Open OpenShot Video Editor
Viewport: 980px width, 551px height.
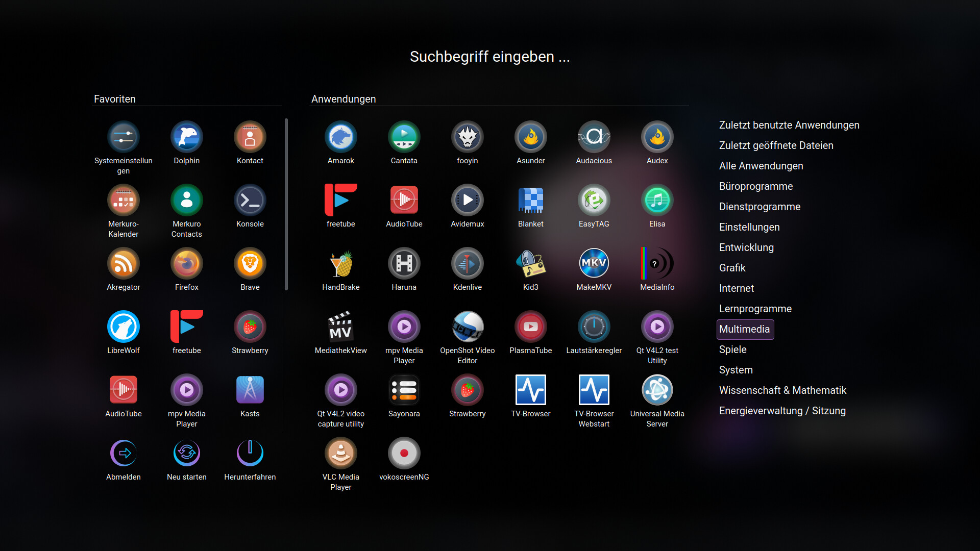click(x=468, y=337)
